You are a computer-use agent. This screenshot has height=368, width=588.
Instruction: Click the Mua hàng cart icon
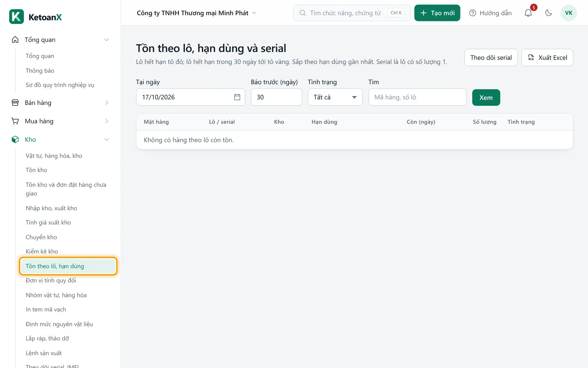pos(15,121)
